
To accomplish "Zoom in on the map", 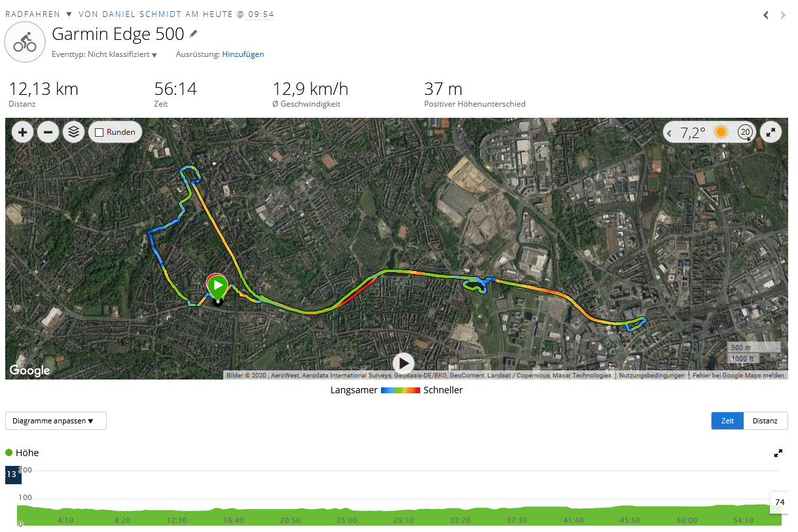I will click(23, 132).
